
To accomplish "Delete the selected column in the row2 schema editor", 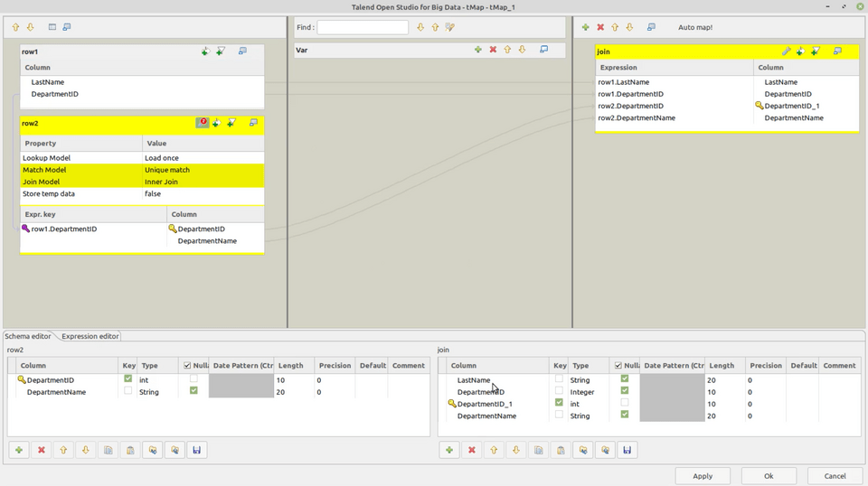I will pyautogui.click(x=41, y=450).
